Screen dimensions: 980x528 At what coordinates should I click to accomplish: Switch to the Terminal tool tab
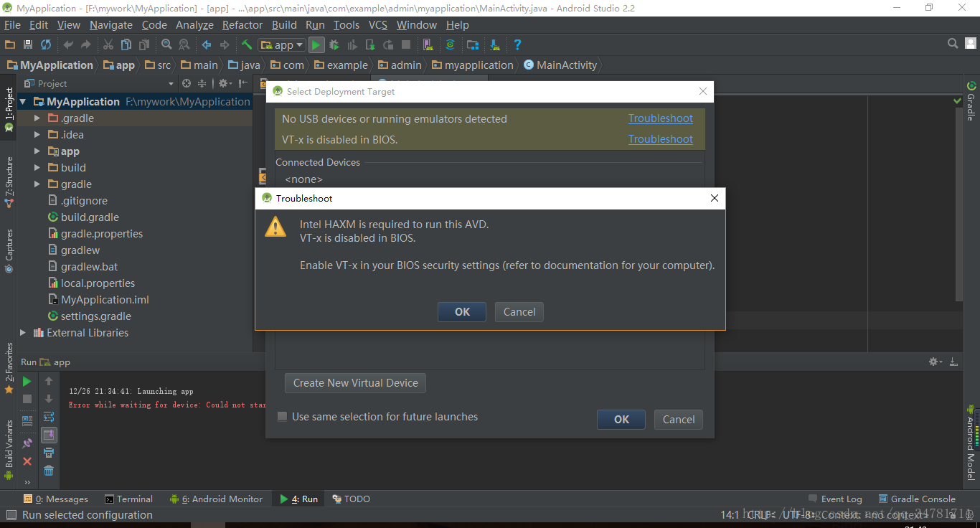(x=129, y=499)
